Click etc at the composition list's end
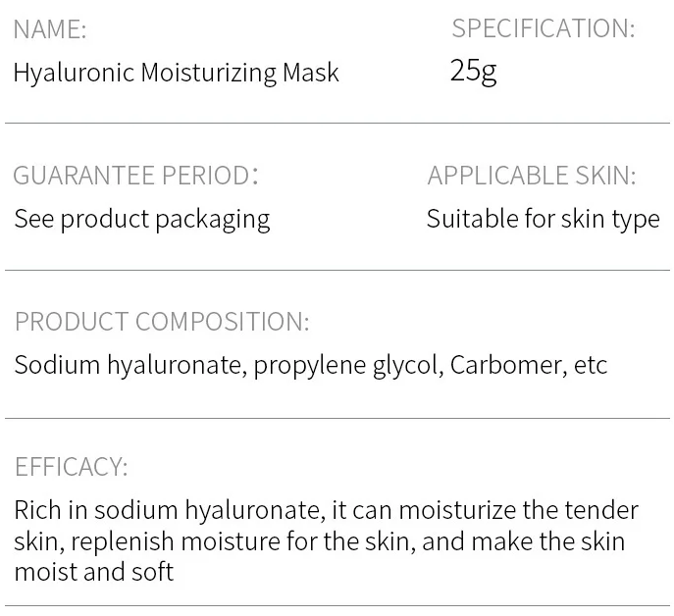This screenshot has width=674, height=616. [591, 365]
